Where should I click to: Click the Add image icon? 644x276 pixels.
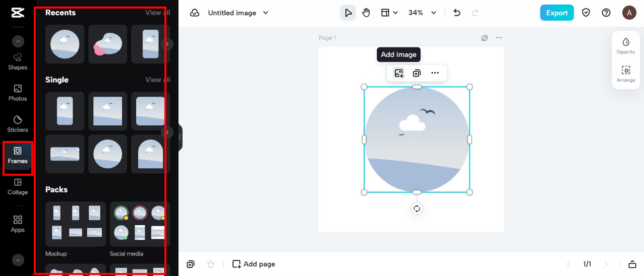pos(399,73)
